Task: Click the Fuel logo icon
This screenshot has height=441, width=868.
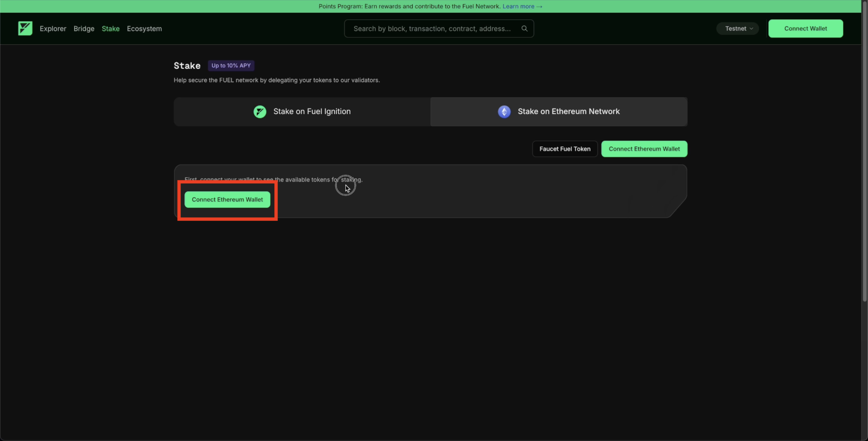Action: 25,28
